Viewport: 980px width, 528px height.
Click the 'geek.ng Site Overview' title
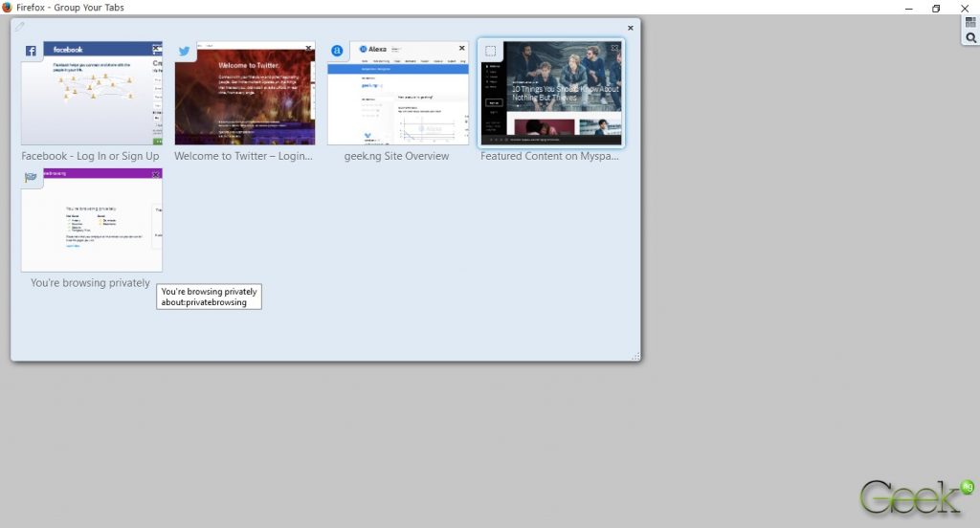pos(397,156)
